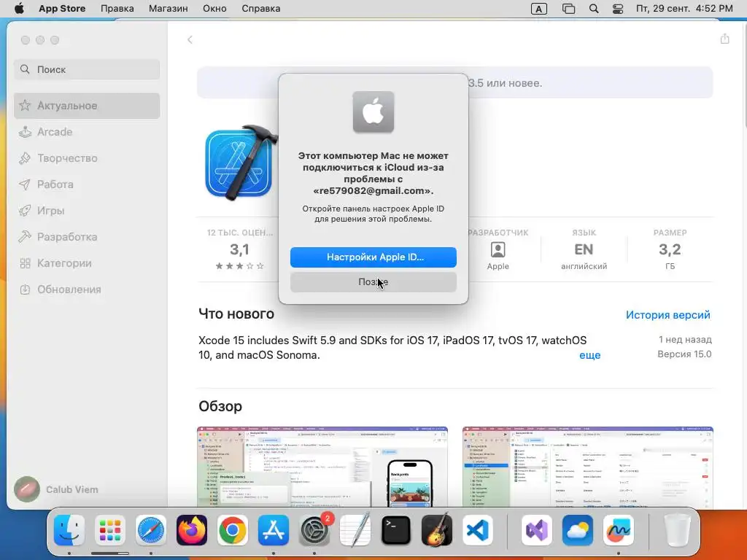Open Control Center in the menu bar
Image resolution: width=747 pixels, height=560 pixels.
pyautogui.click(x=618, y=9)
